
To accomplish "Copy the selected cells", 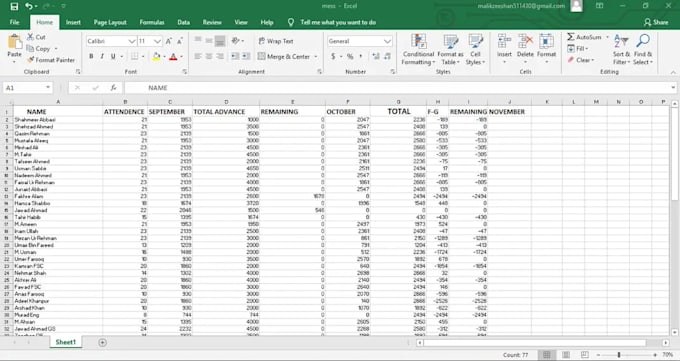I will [39, 49].
